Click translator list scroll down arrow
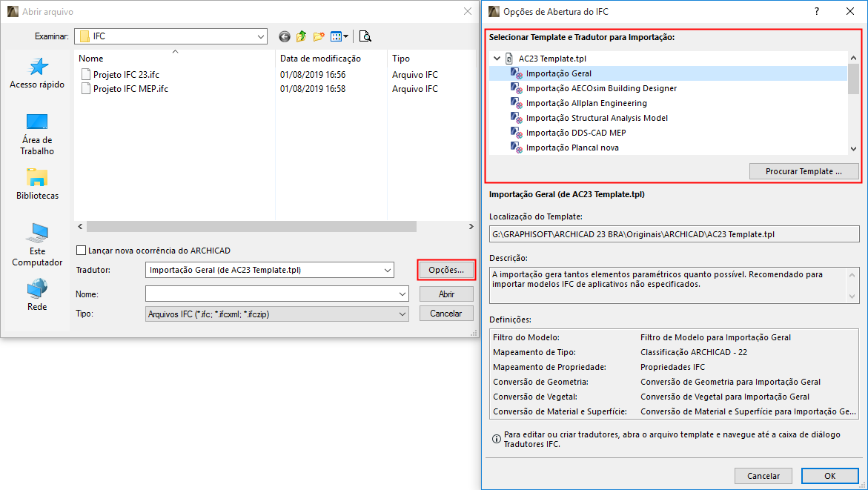This screenshot has height=490, width=868. [x=853, y=148]
